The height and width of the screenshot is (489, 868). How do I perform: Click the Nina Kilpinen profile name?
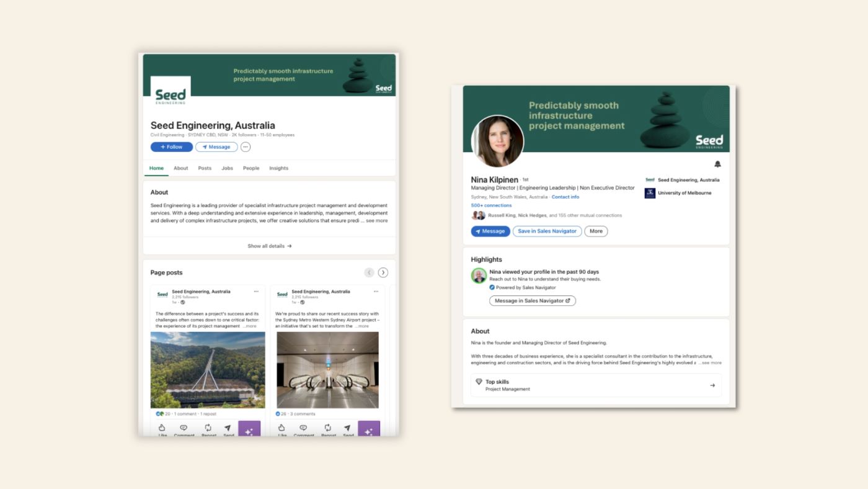[495, 180]
